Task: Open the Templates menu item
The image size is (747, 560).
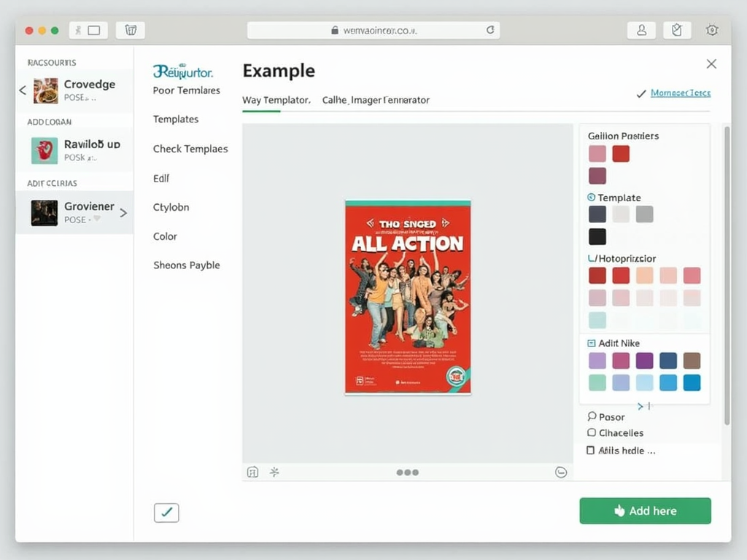Action: [176, 119]
